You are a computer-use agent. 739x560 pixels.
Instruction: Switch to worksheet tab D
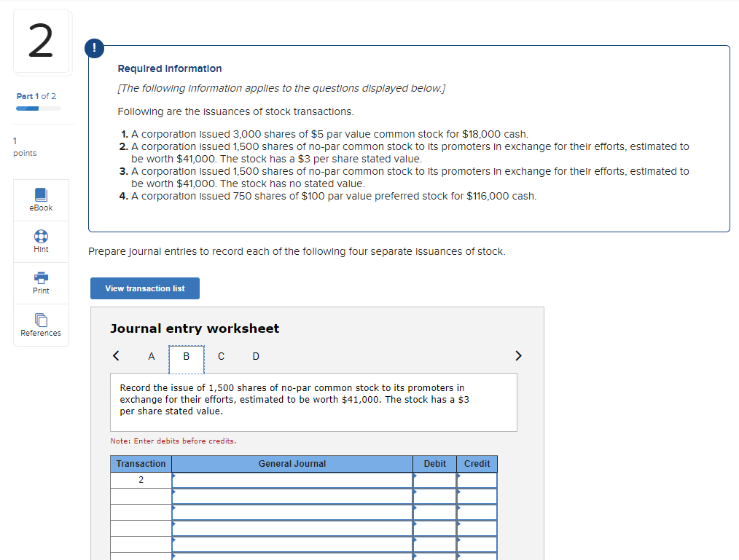pyautogui.click(x=256, y=356)
